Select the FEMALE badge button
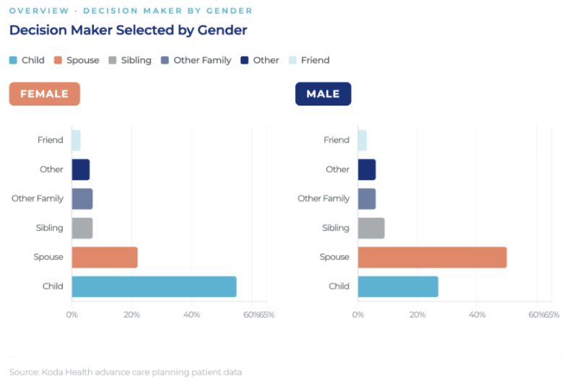Image resolution: width=588 pixels, height=391 pixels. (x=45, y=94)
